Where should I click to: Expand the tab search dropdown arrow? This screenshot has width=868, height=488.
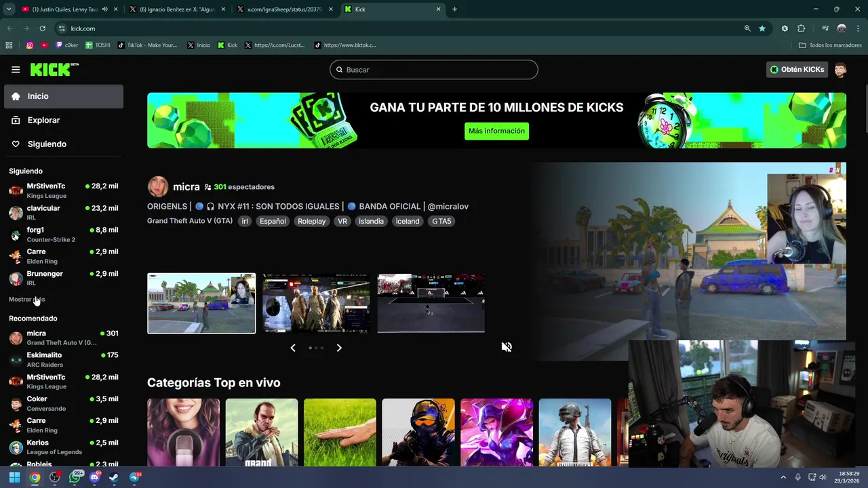[x=9, y=9]
